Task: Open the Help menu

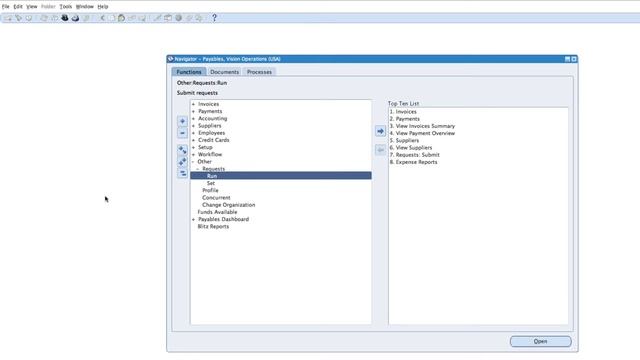Action: point(103,7)
